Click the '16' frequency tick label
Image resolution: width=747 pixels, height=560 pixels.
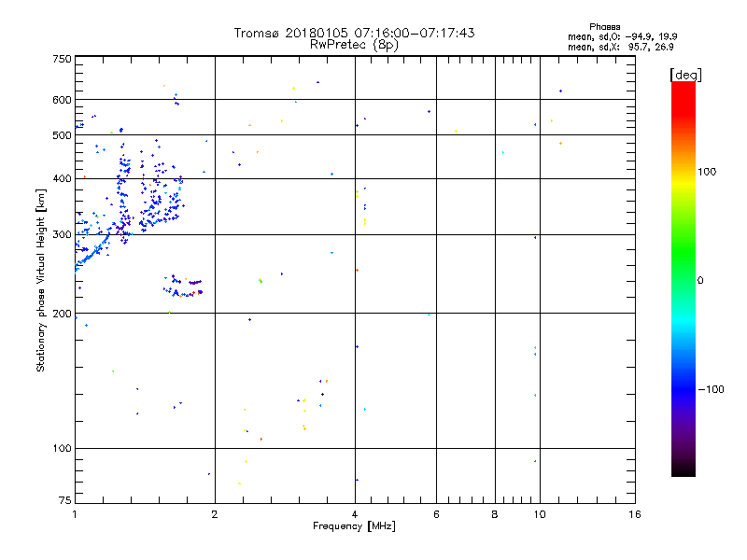point(635,514)
